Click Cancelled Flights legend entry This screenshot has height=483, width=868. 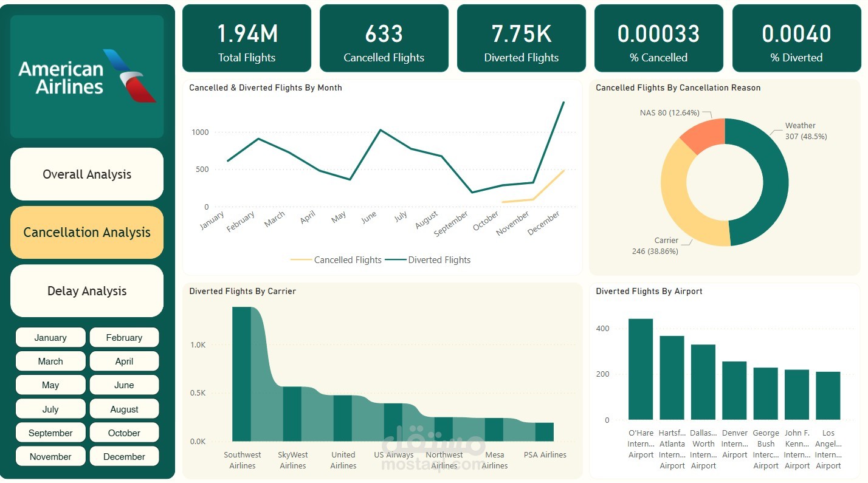point(336,260)
